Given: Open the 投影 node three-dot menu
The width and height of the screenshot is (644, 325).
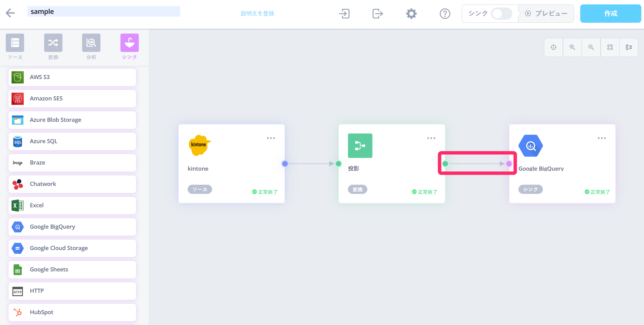Looking at the screenshot, I should pyautogui.click(x=431, y=138).
